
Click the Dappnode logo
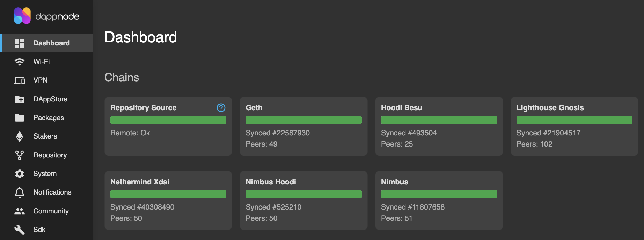pos(46,16)
